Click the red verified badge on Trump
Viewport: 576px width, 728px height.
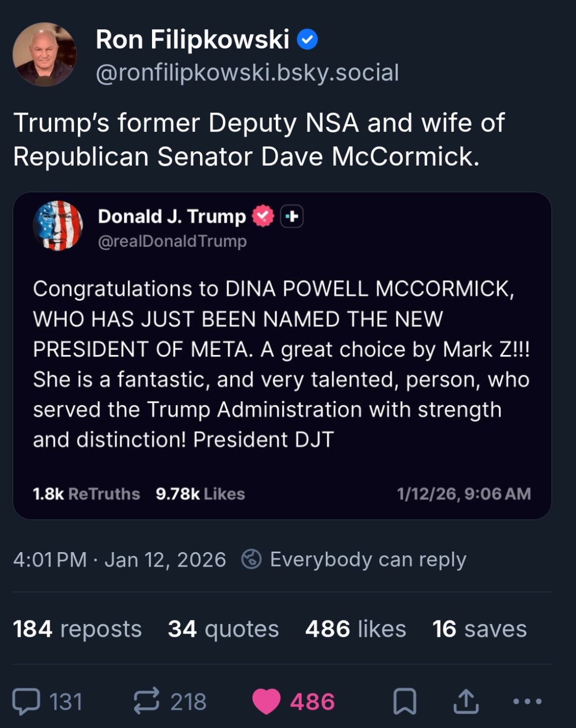click(x=263, y=216)
